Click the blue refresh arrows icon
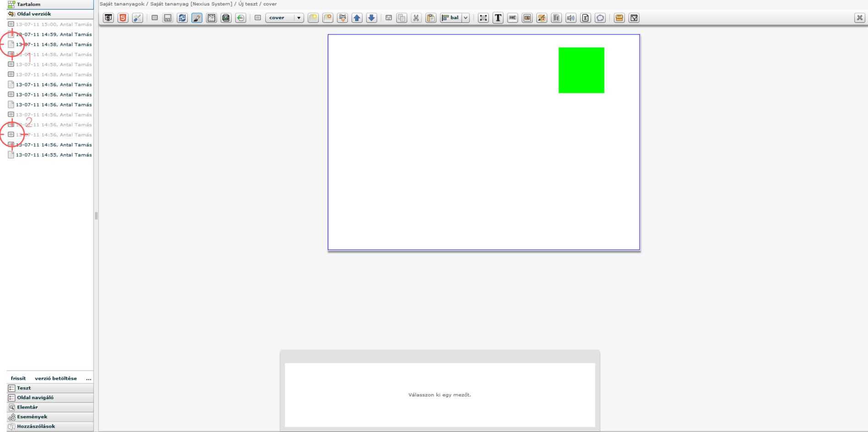The width and height of the screenshot is (868, 432). tap(182, 18)
